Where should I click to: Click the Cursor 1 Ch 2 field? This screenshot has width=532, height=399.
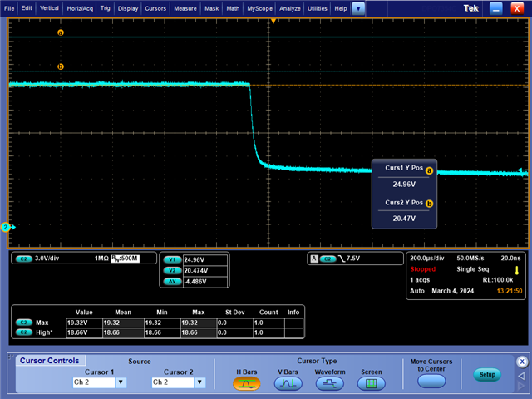pos(94,382)
